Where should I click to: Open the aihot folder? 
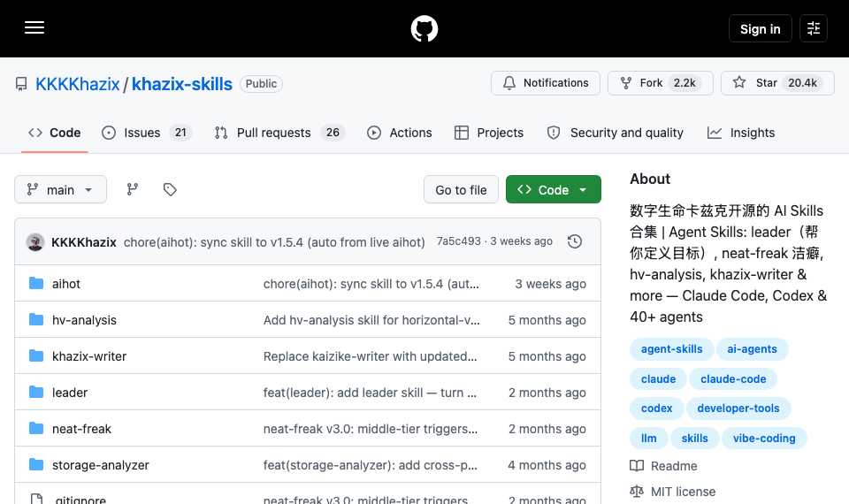66,284
